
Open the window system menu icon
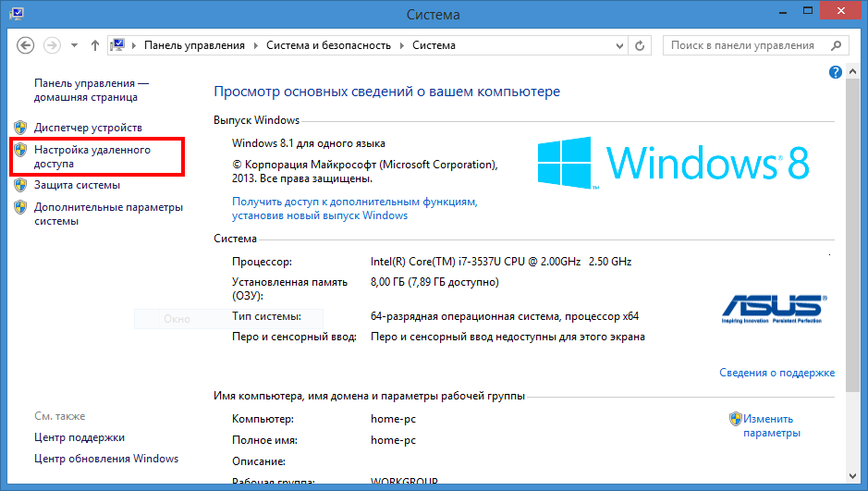click(17, 13)
